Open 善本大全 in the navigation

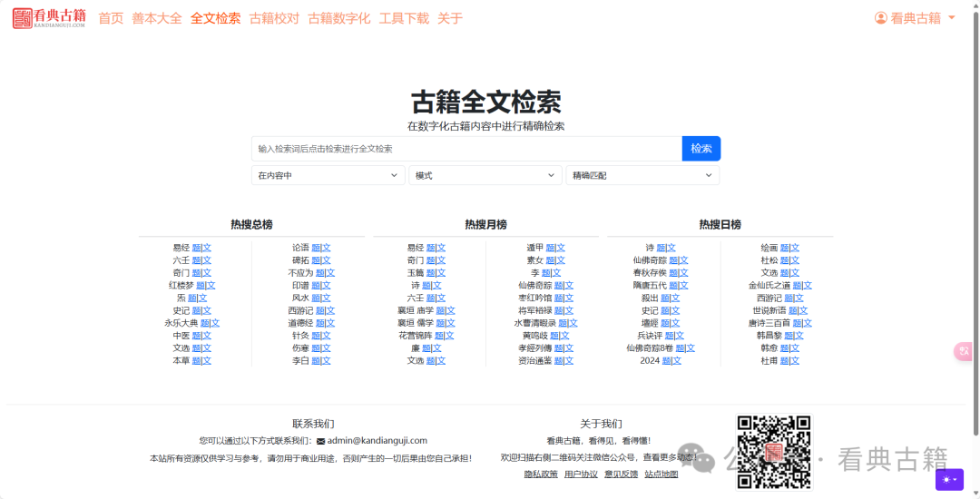157,18
